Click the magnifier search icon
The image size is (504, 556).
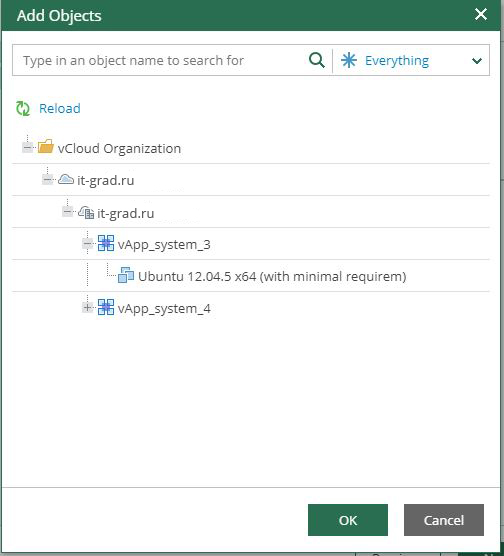click(x=316, y=60)
